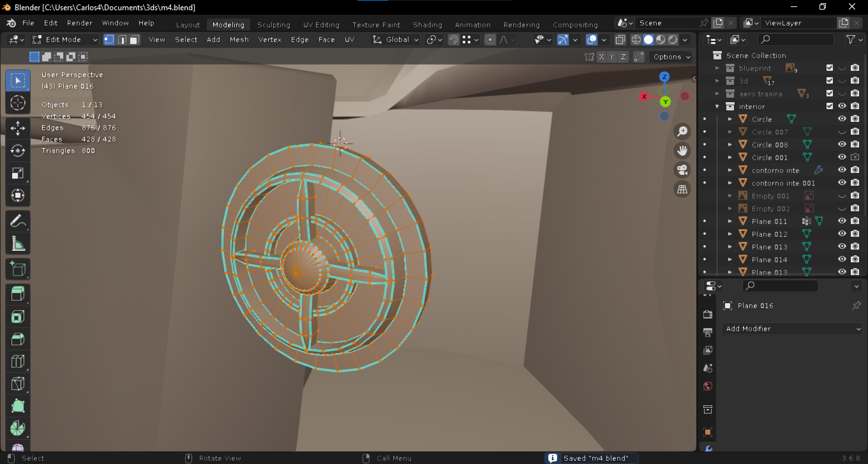Set shading to Rendered
Image resolution: width=868 pixels, height=464 pixels.
click(x=673, y=40)
